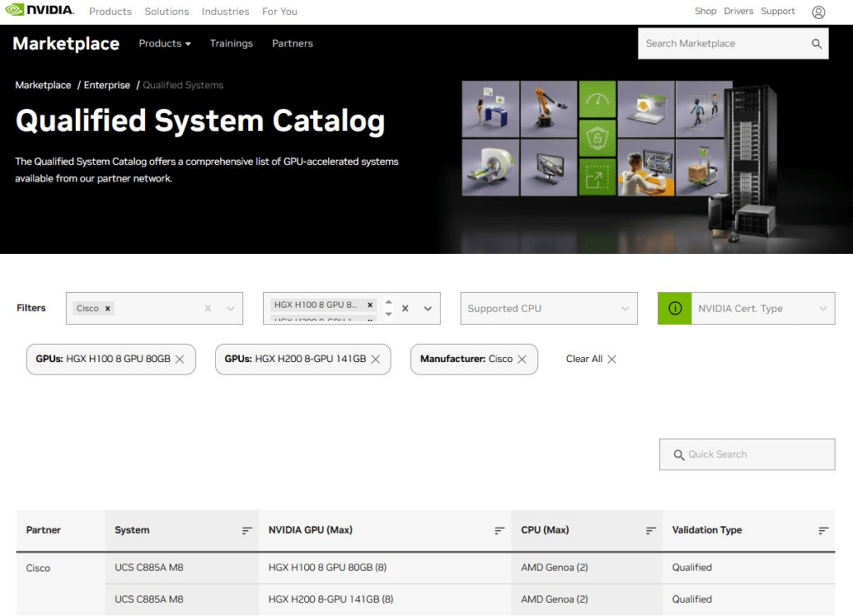Click UCS C885A M8 in the H200 row
The height and width of the screenshot is (616, 853).
(149, 599)
